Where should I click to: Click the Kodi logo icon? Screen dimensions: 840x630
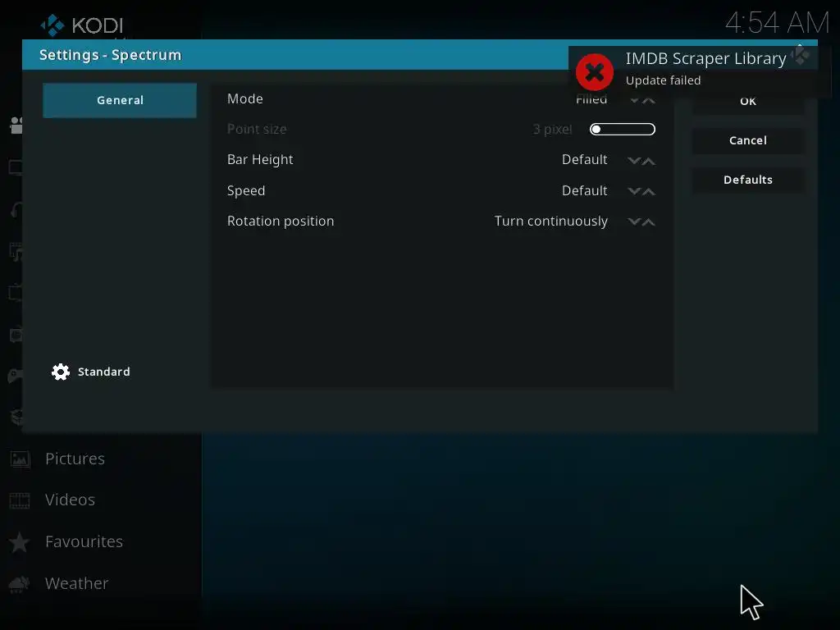tap(52, 25)
